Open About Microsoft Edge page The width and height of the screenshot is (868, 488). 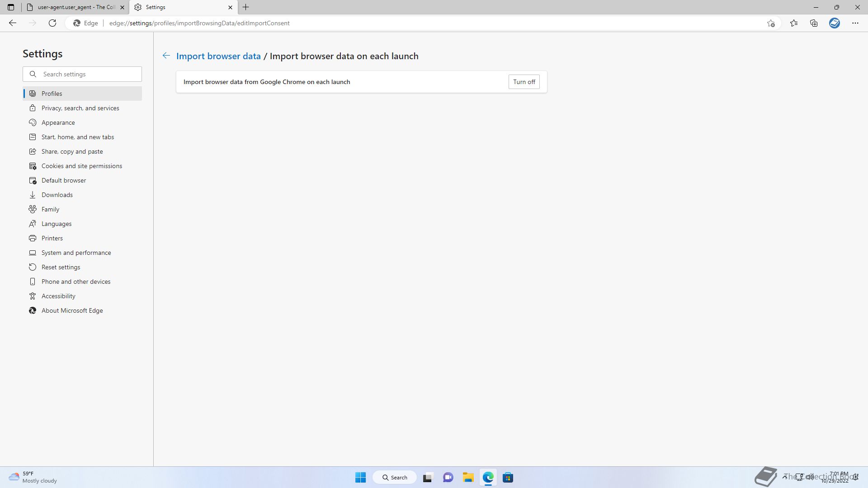tap(82, 310)
